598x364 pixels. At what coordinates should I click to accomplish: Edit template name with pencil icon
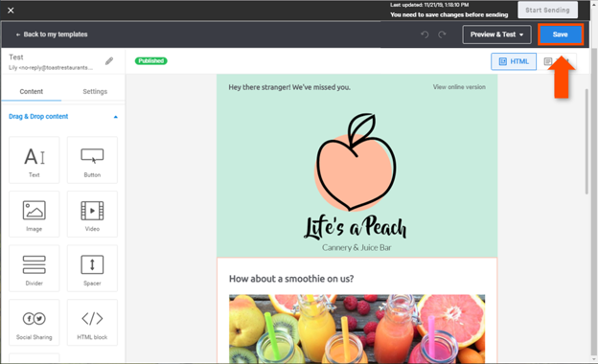tap(109, 61)
